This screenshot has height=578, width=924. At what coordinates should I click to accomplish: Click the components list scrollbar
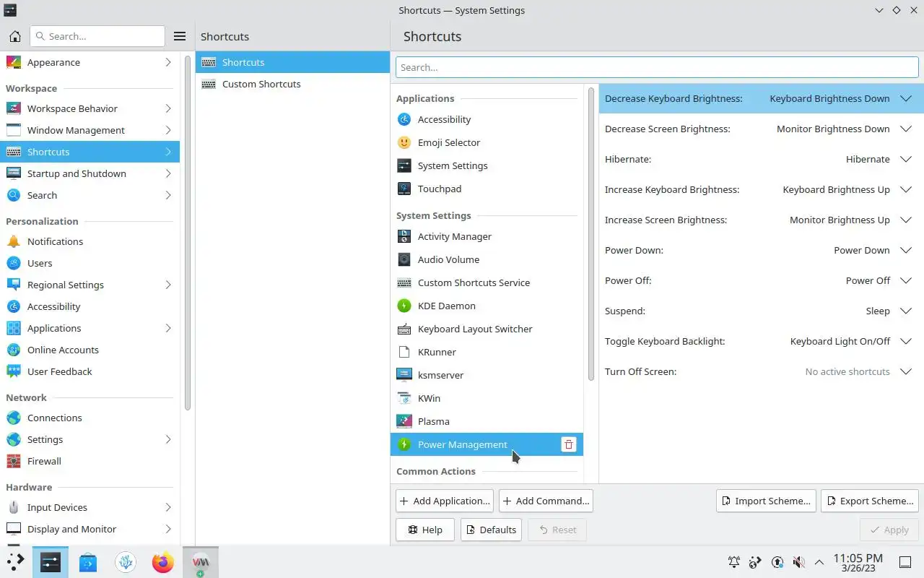(591, 235)
